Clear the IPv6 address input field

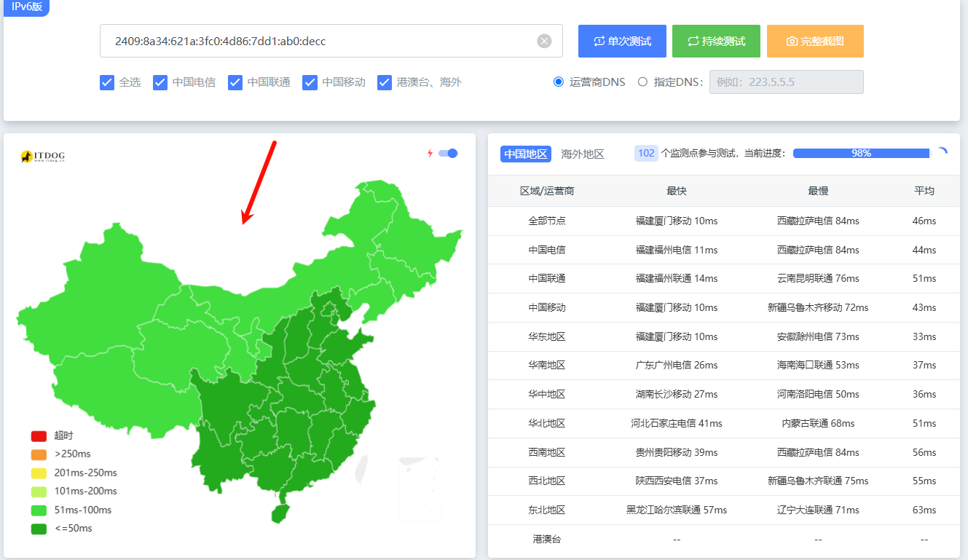[x=544, y=42]
